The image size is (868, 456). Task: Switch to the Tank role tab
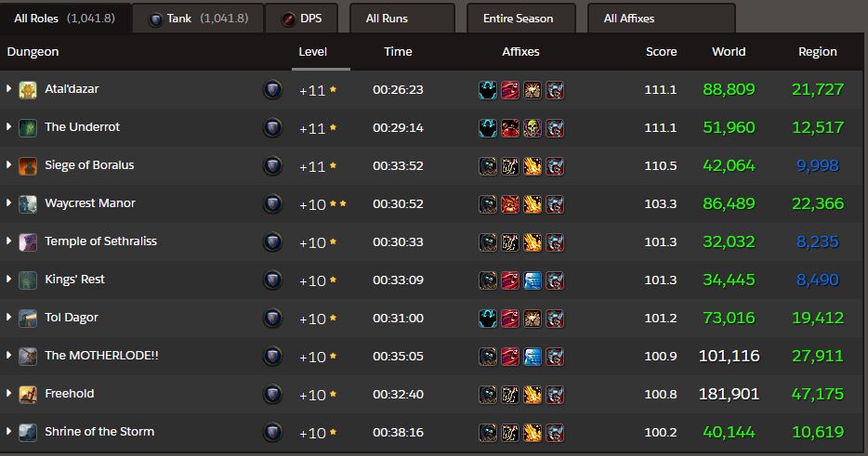click(x=198, y=19)
